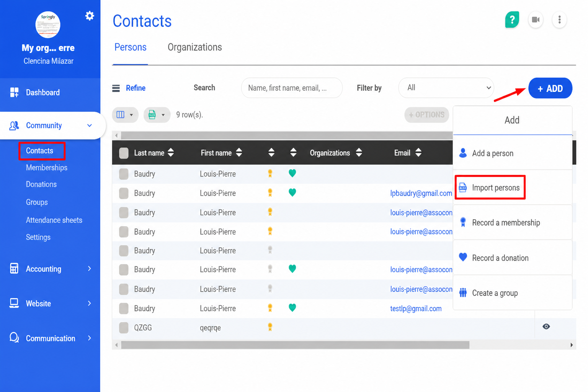Click the blue + ADD button
This screenshot has width=588, height=392.
pyautogui.click(x=550, y=88)
